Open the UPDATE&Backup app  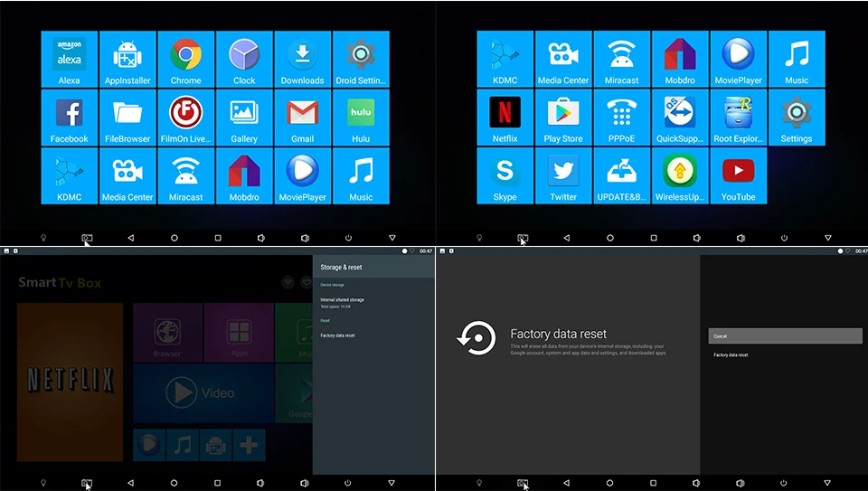click(x=622, y=176)
